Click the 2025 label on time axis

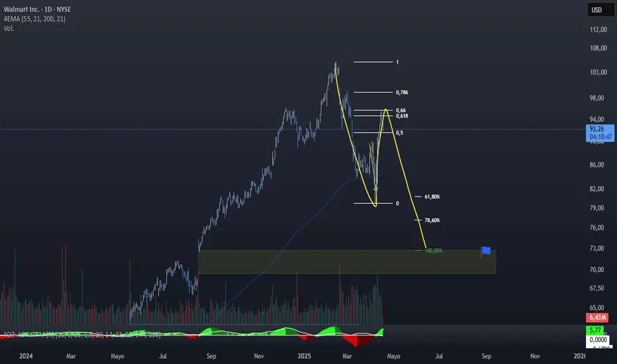pos(304,356)
